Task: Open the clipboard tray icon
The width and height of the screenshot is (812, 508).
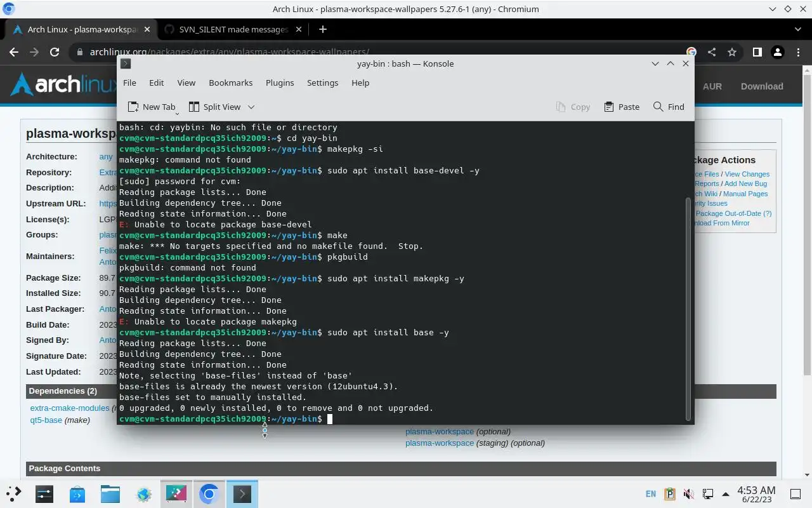Action: click(x=670, y=494)
